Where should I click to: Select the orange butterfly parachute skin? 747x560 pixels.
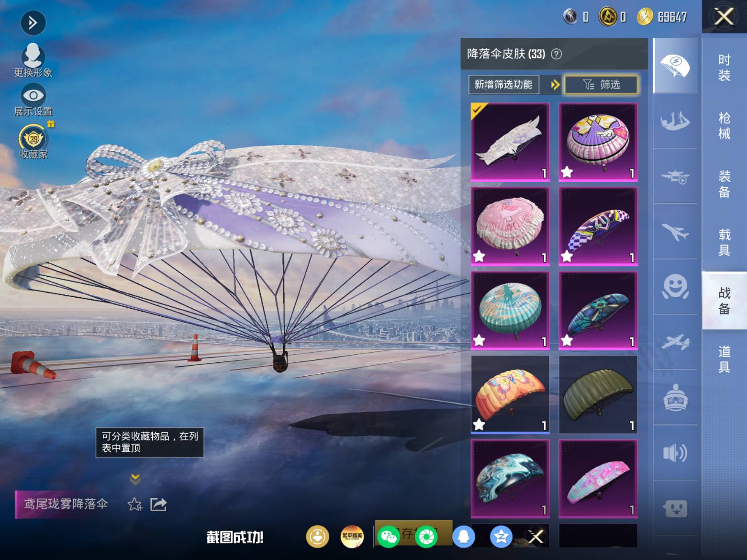coord(510,394)
